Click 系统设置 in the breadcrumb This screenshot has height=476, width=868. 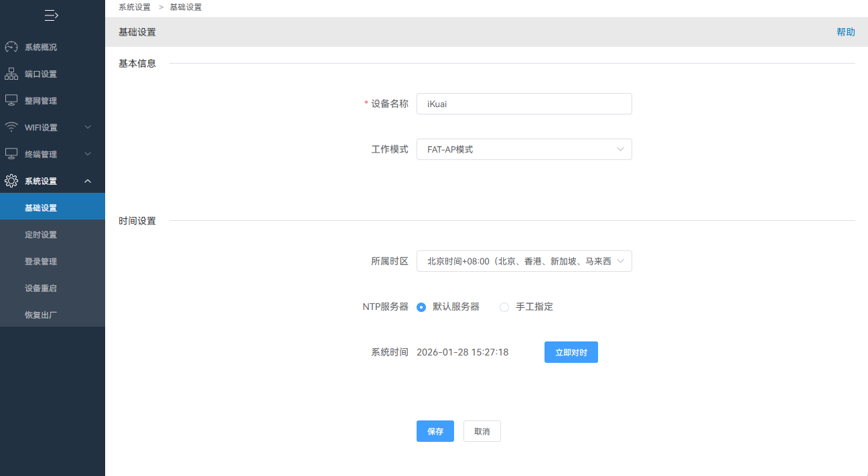(x=135, y=7)
